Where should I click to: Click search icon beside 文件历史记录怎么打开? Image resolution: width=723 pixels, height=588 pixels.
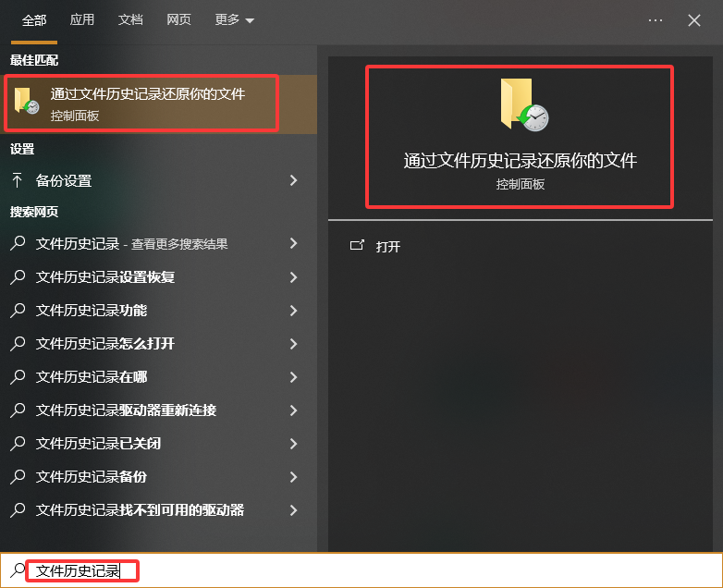18,343
